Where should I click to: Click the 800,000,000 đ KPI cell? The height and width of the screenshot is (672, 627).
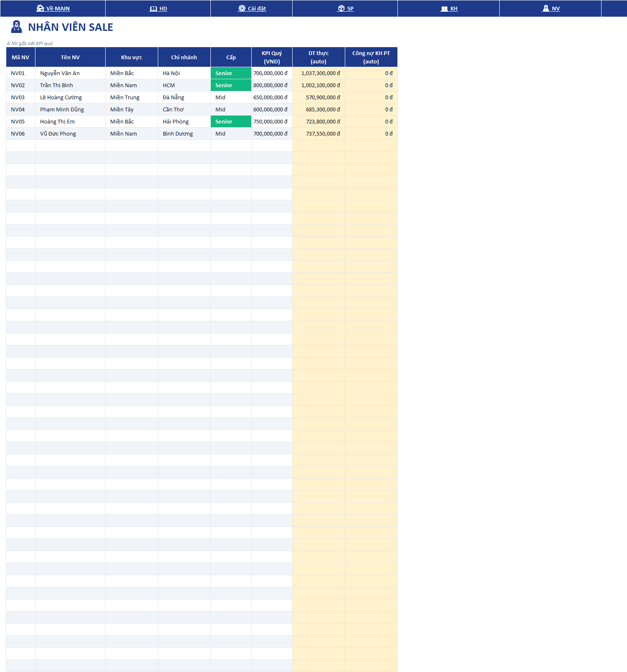pyautogui.click(x=272, y=85)
